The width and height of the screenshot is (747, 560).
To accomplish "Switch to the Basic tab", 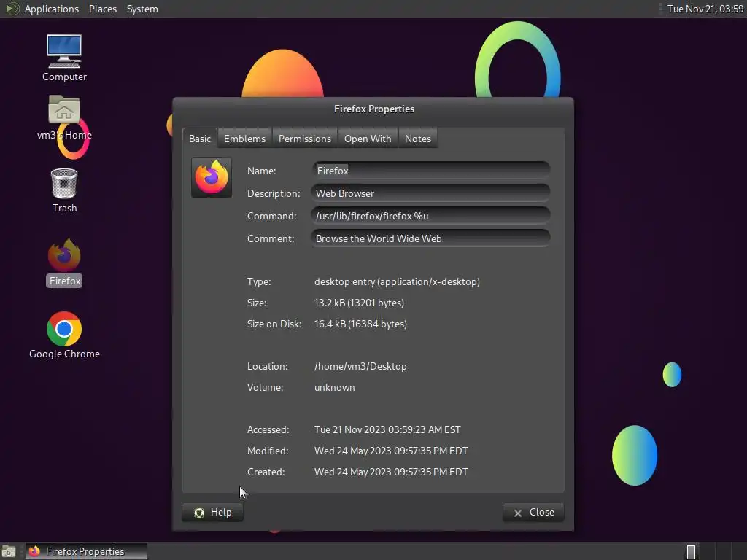I will pyautogui.click(x=200, y=139).
